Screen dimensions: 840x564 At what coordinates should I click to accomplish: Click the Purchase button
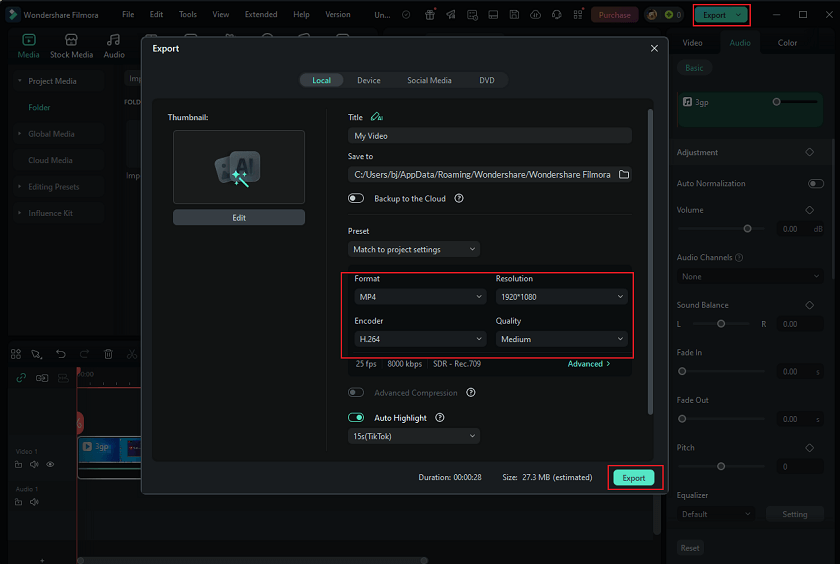point(614,15)
